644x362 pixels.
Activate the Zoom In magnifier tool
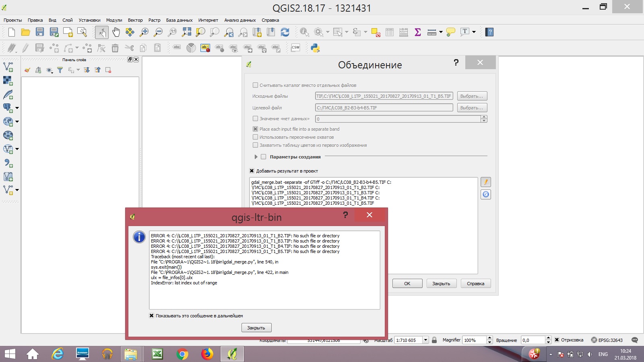144,32
